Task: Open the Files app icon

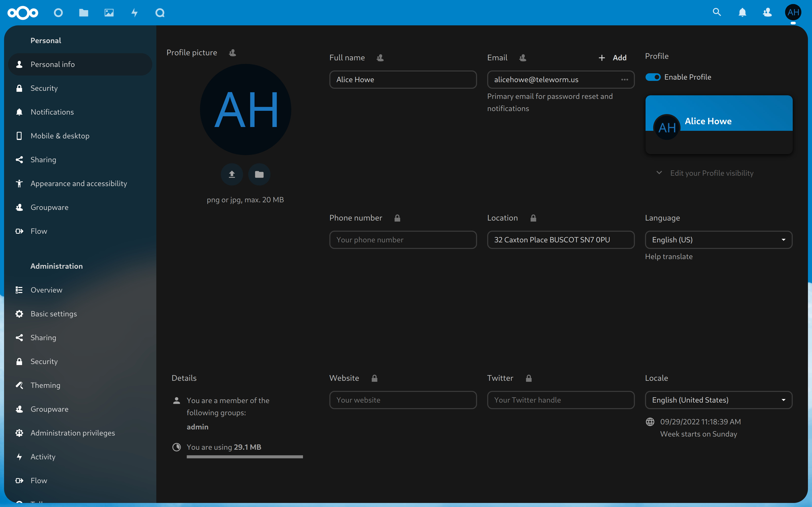Action: [83, 13]
